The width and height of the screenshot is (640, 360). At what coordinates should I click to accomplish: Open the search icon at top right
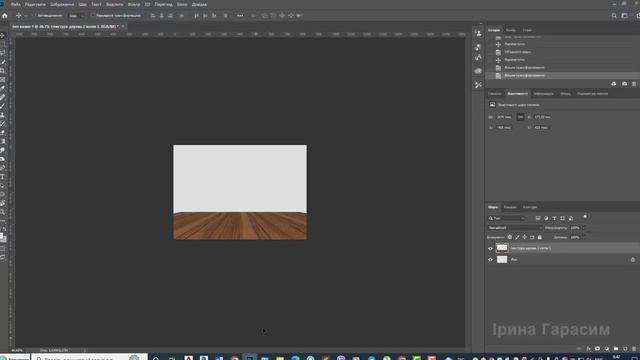pyautogui.click(x=614, y=16)
